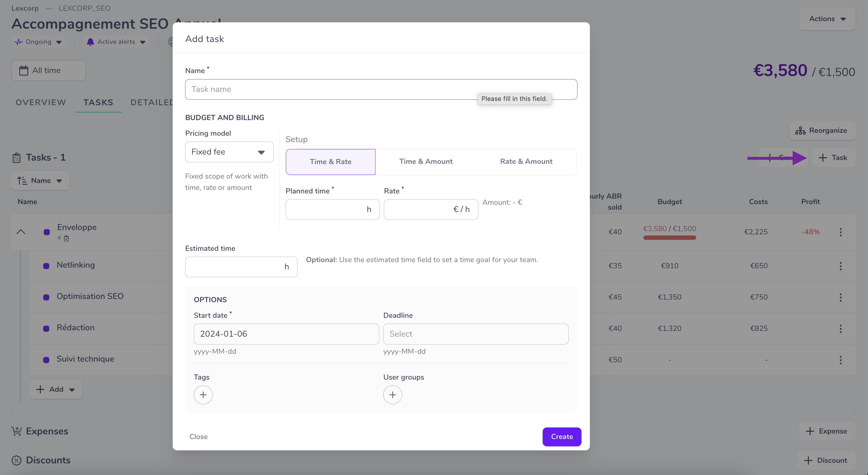Open the All time date filter
The height and width of the screenshot is (475, 868).
(48, 70)
